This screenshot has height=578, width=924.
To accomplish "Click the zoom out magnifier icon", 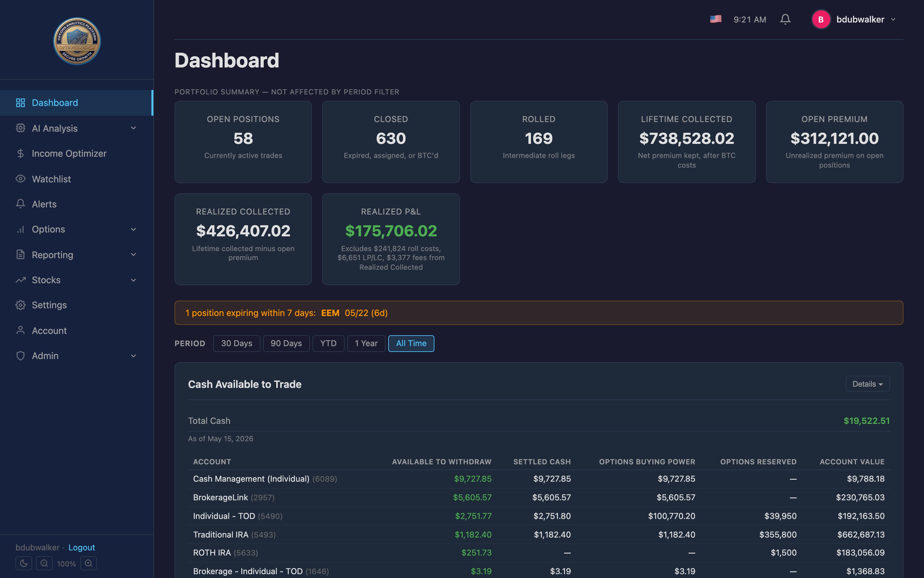I will [x=44, y=563].
